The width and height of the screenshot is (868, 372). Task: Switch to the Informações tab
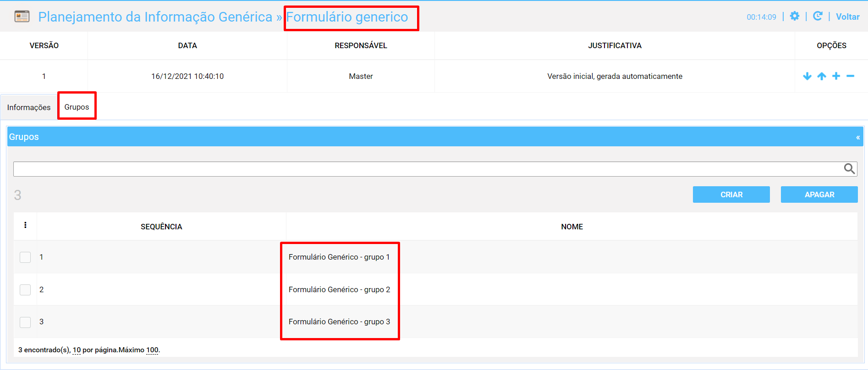click(x=29, y=107)
